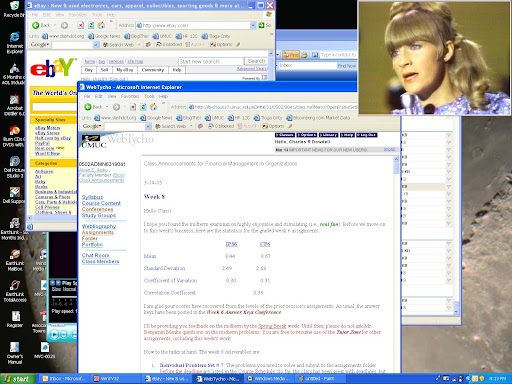Open Chat Room link in WebTycho sidebar
The width and height of the screenshot is (512, 384).
click(x=96, y=255)
